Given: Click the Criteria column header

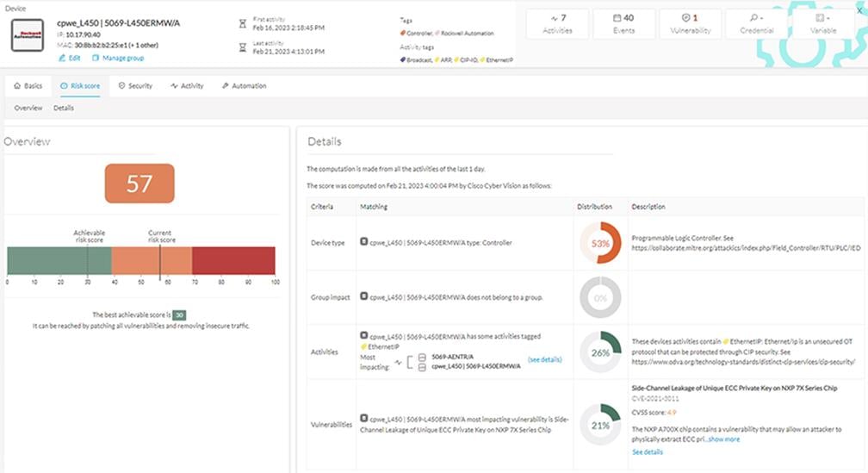Looking at the screenshot, I should [322, 207].
